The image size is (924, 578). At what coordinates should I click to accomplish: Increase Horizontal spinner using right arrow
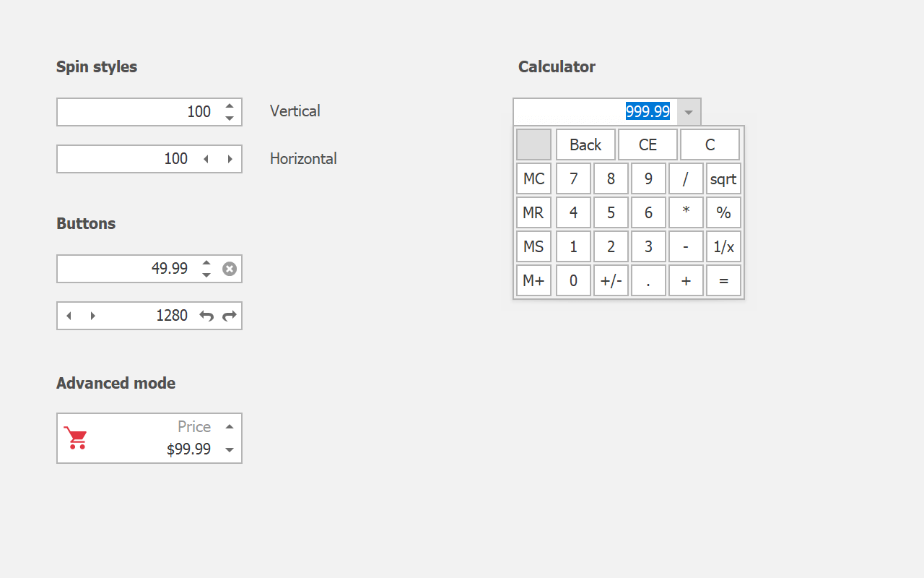coord(230,159)
